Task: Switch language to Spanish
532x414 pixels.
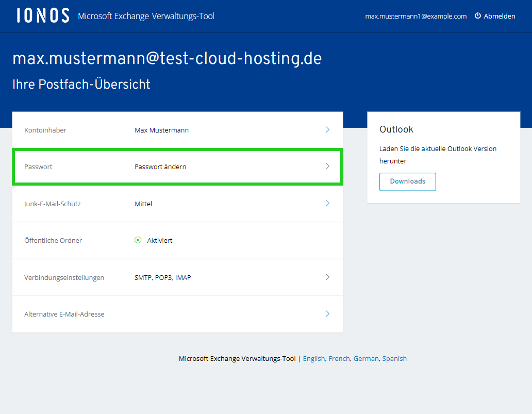Action: 394,359
